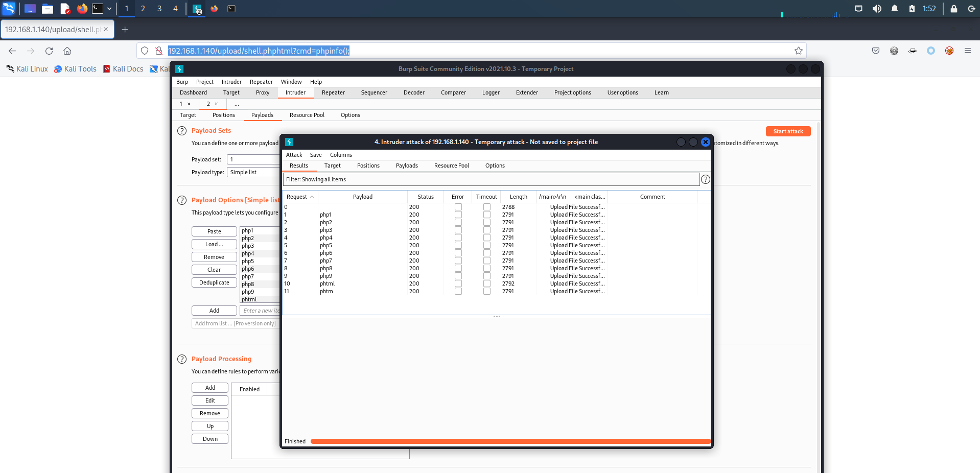The height and width of the screenshot is (473, 980).
Task: Bookmark this page with the star icon
Action: (x=799, y=51)
